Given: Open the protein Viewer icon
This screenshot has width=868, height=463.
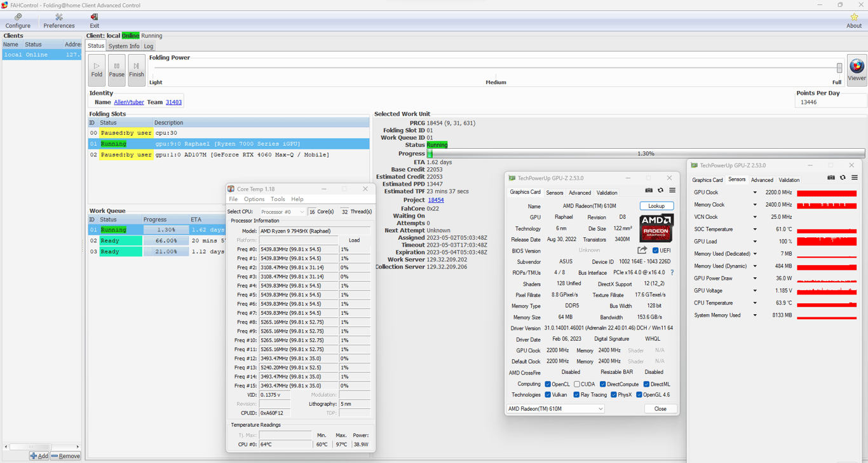Looking at the screenshot, I should [x=857, y=70].
